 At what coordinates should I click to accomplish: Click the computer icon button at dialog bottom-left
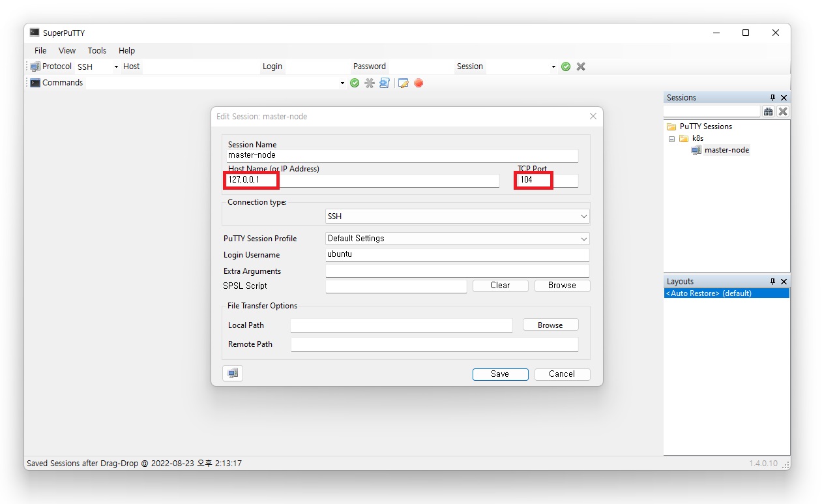pyautogui.click(x=233, y=374)
